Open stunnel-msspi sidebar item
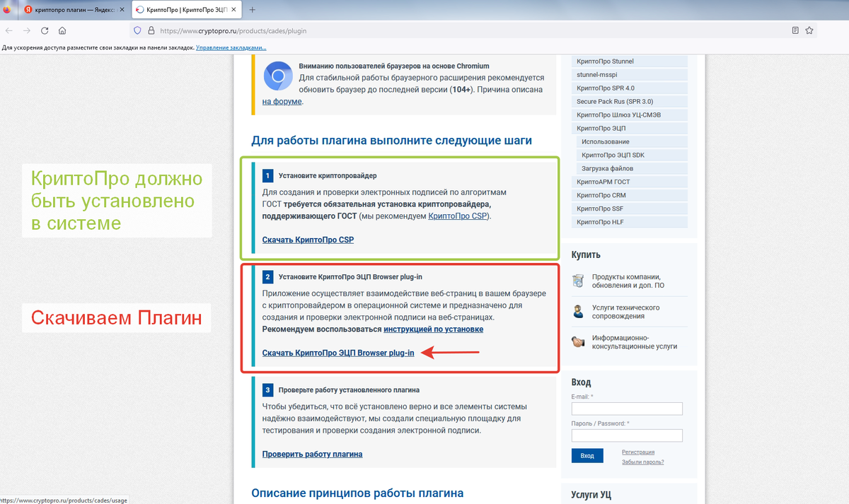This screenshot has width=849, height=504. click(630, 75)
